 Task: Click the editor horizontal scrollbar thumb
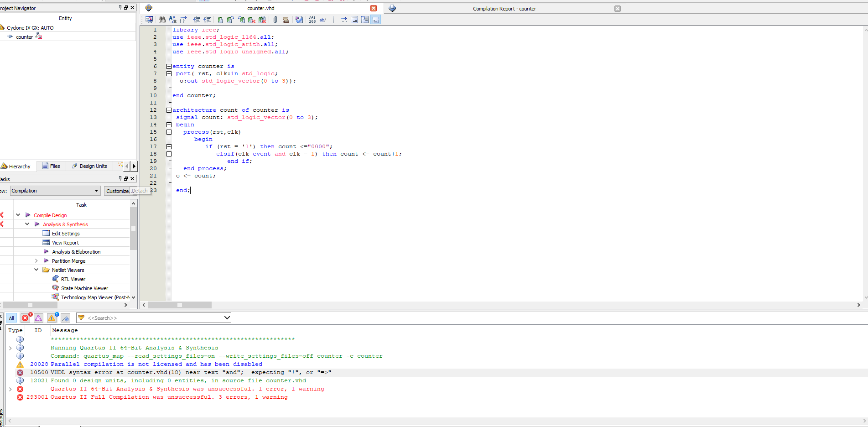179,305
